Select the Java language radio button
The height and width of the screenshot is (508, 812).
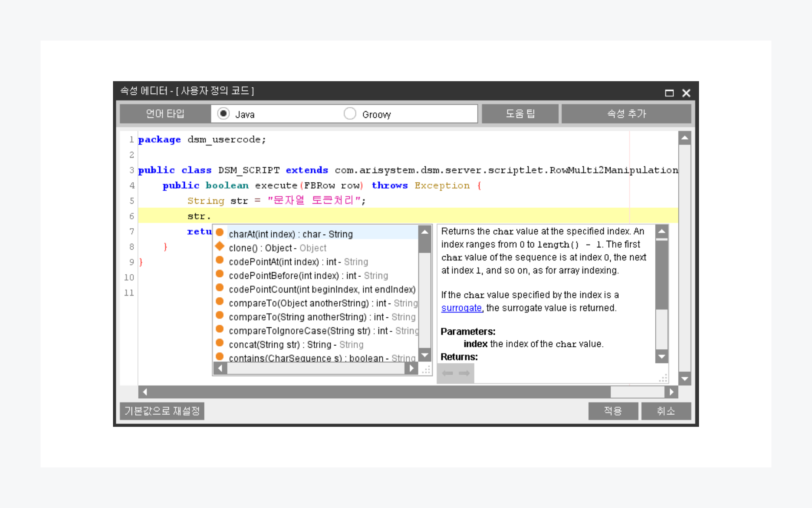pyautogui.click(x=223, y=114)
